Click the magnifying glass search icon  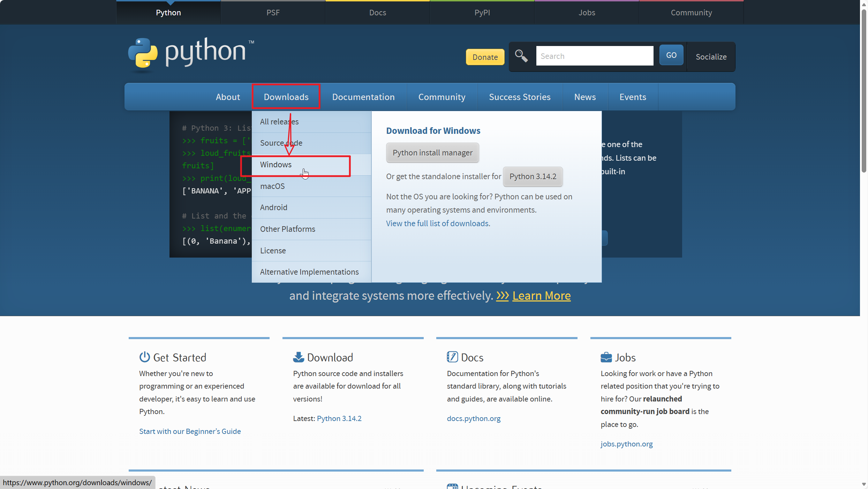click(x=521, y=56)
